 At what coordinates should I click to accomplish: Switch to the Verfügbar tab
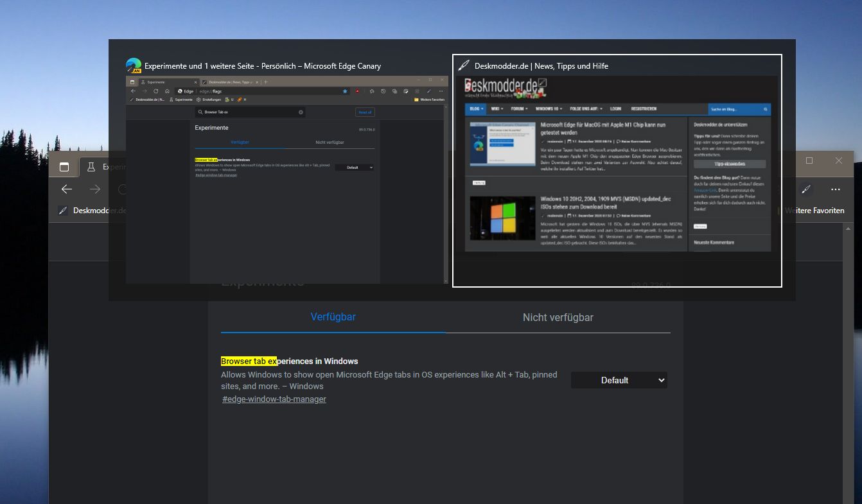click(x=333, y=317)
